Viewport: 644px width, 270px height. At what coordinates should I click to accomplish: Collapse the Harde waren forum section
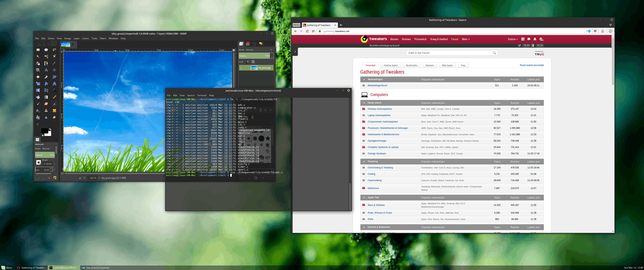click(364, 103)
